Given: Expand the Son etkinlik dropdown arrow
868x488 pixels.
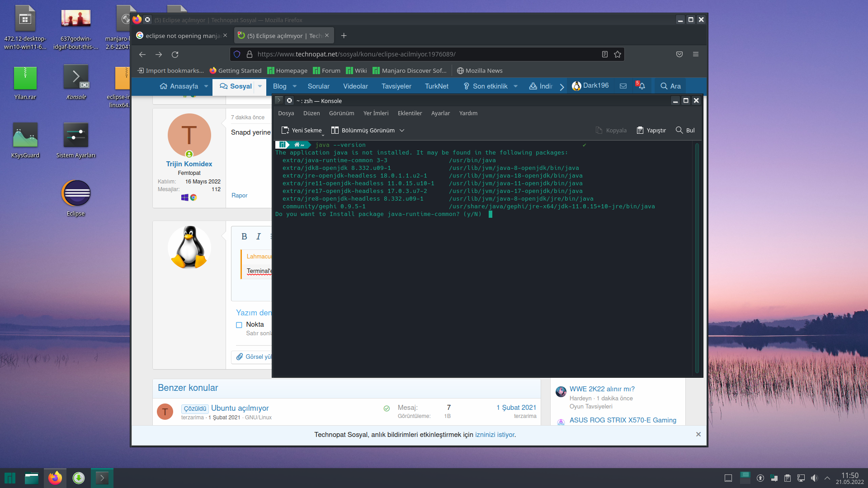Looking at the screenshot, I should click(515, 86).
